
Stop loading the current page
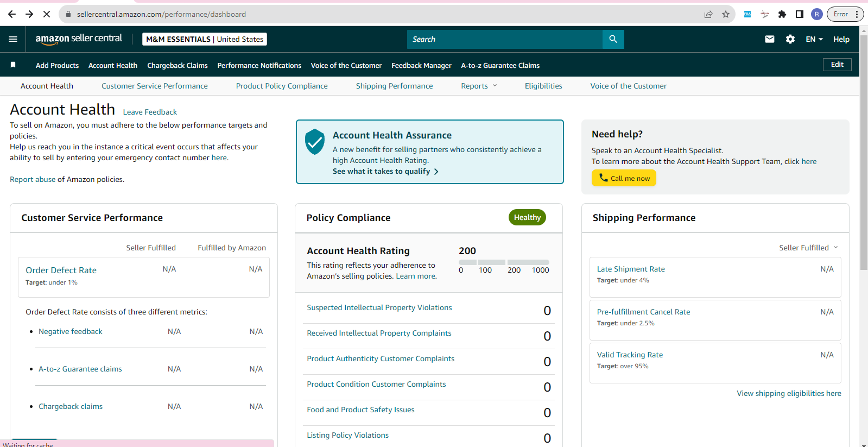47,14
